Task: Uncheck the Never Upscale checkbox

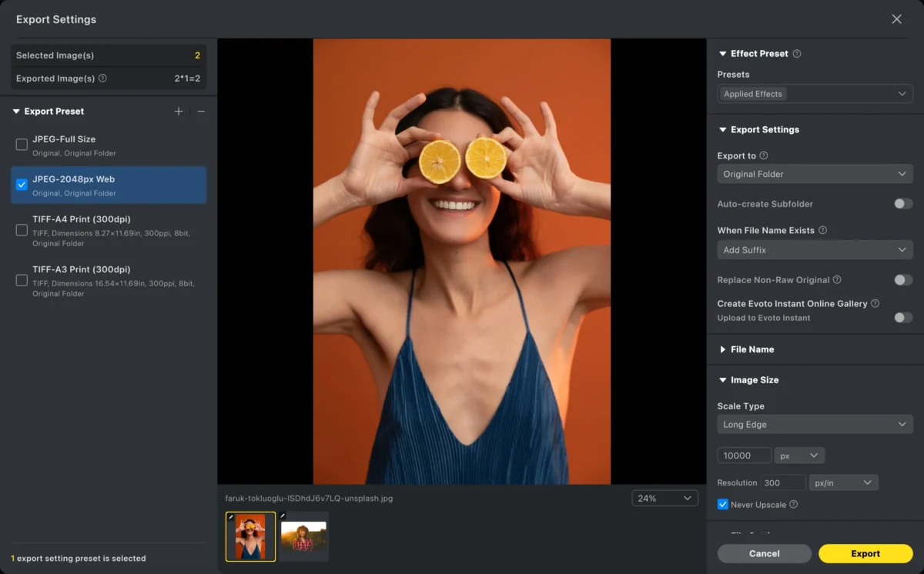Action: point(723,505)
